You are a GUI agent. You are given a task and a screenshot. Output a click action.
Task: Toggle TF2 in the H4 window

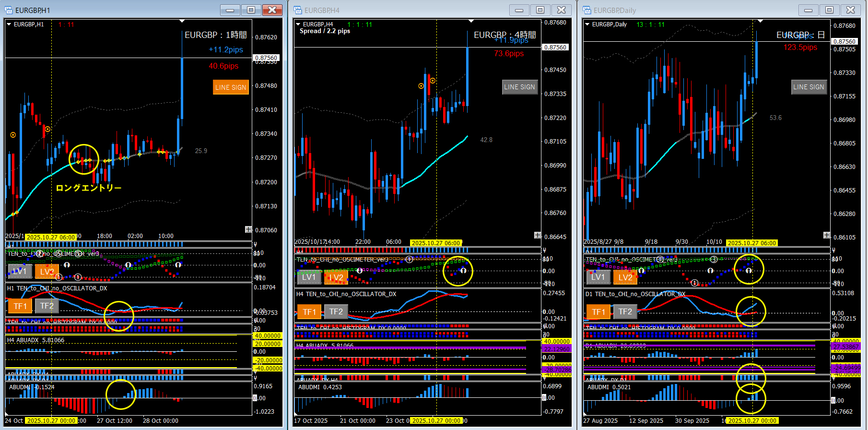tap(336, 312)
